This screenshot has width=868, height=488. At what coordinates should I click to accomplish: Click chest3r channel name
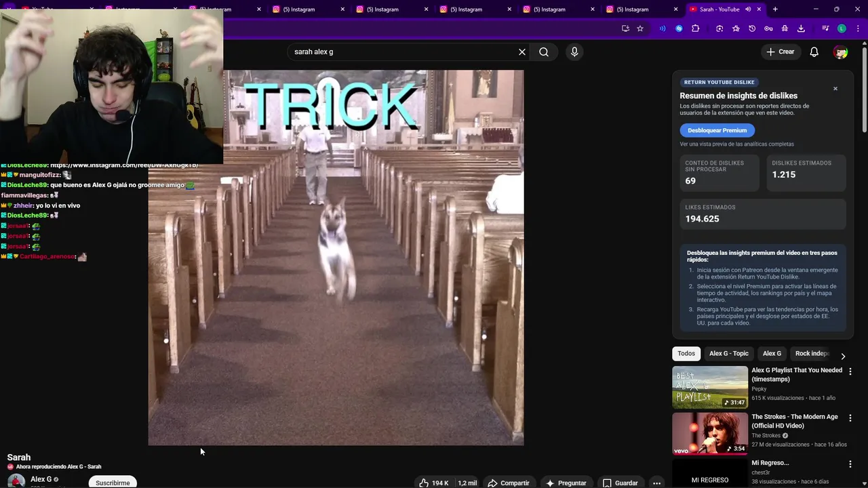tap(761, 472)
